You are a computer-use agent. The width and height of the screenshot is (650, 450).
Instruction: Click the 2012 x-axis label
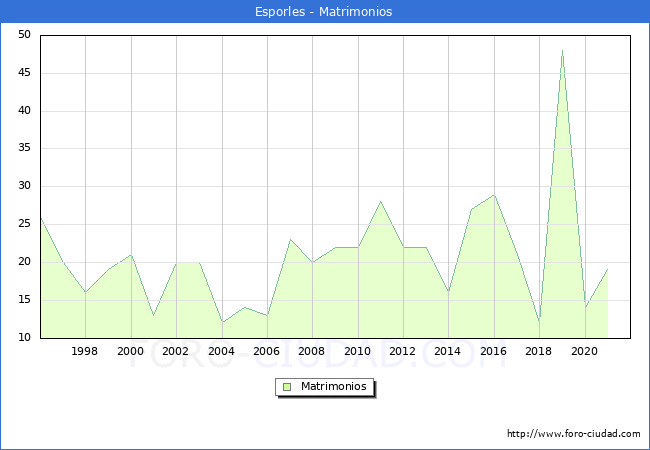pyautogui.click(x=402, y=351)
